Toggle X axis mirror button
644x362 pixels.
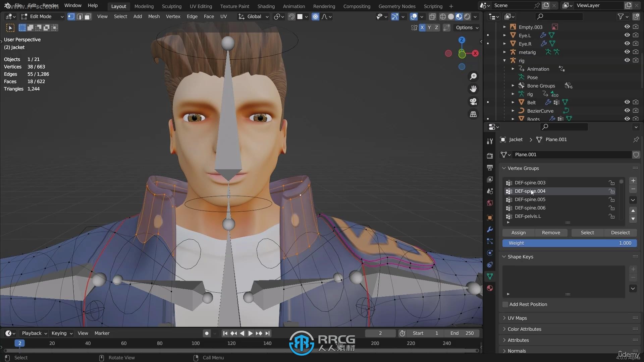pos(422,28)
